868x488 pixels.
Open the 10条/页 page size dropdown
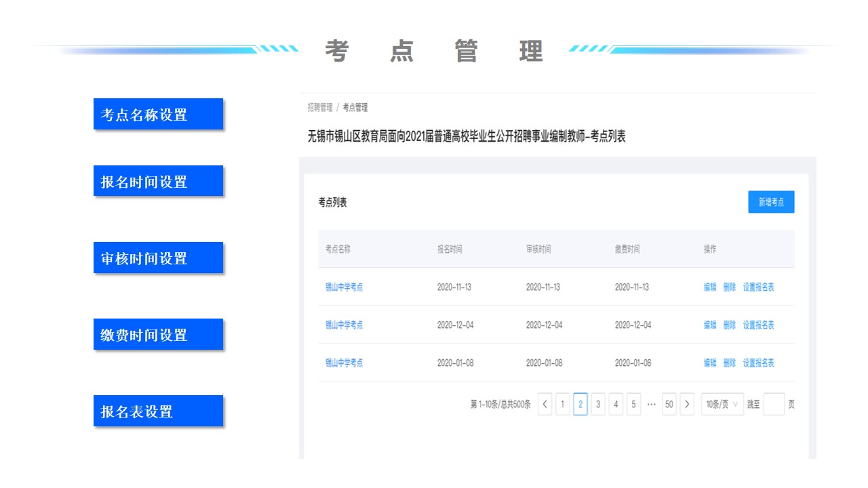[x=722, y=404]
